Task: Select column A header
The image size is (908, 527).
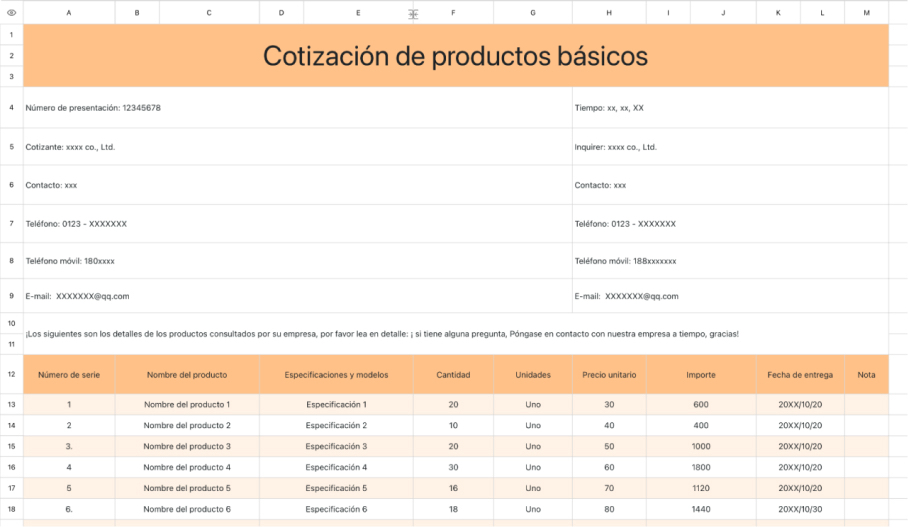Action: 69,12
